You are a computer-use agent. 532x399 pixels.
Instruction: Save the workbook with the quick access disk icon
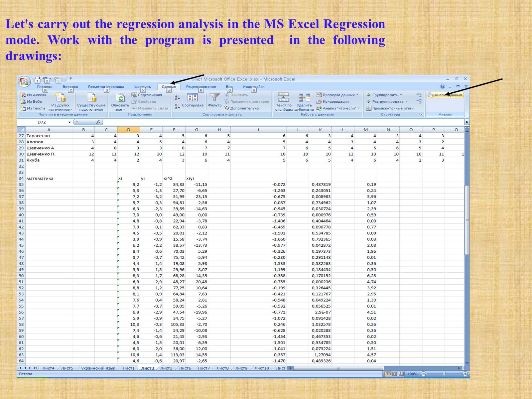[x=38, y=79]
